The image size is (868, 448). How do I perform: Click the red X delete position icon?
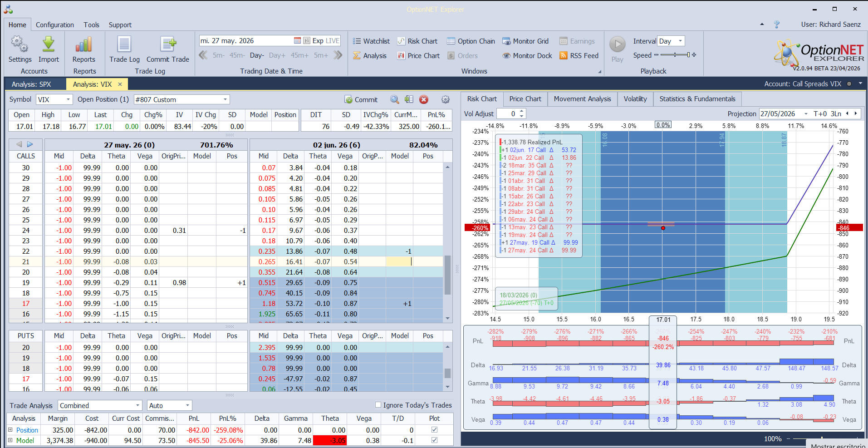[x=424, y=99]
